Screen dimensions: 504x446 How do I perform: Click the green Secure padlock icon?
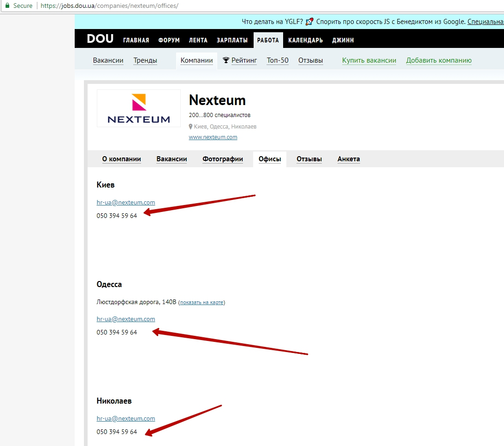(7, 6)
